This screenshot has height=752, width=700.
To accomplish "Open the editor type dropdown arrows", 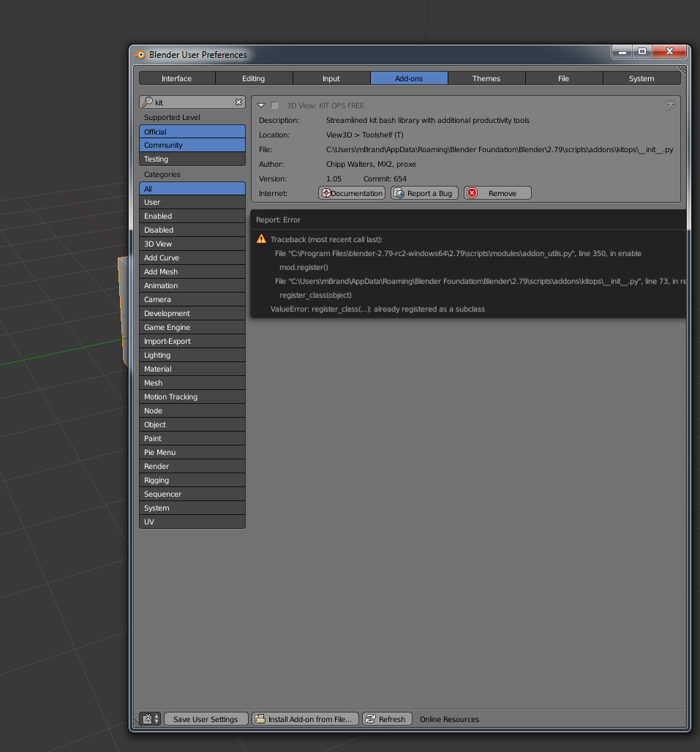I will 155,719.
